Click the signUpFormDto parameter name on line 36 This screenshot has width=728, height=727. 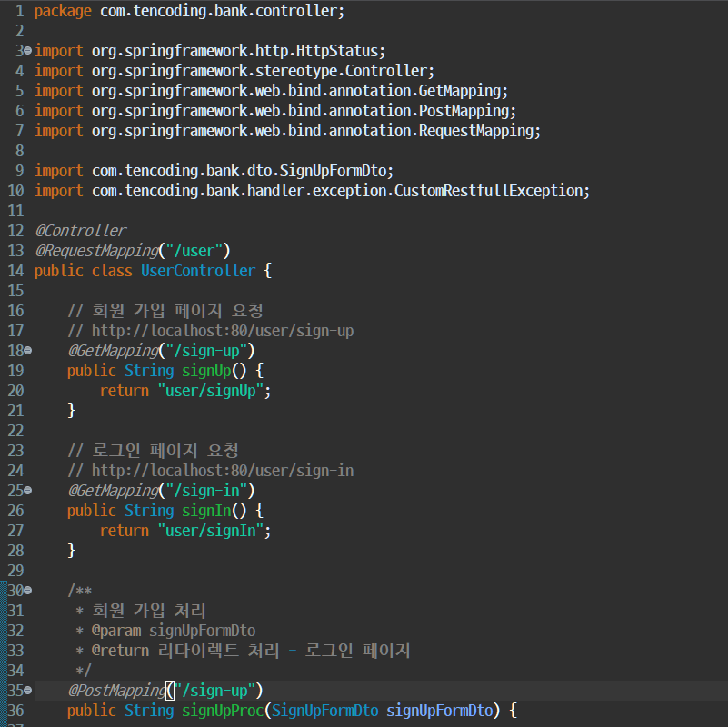(439, 711)
